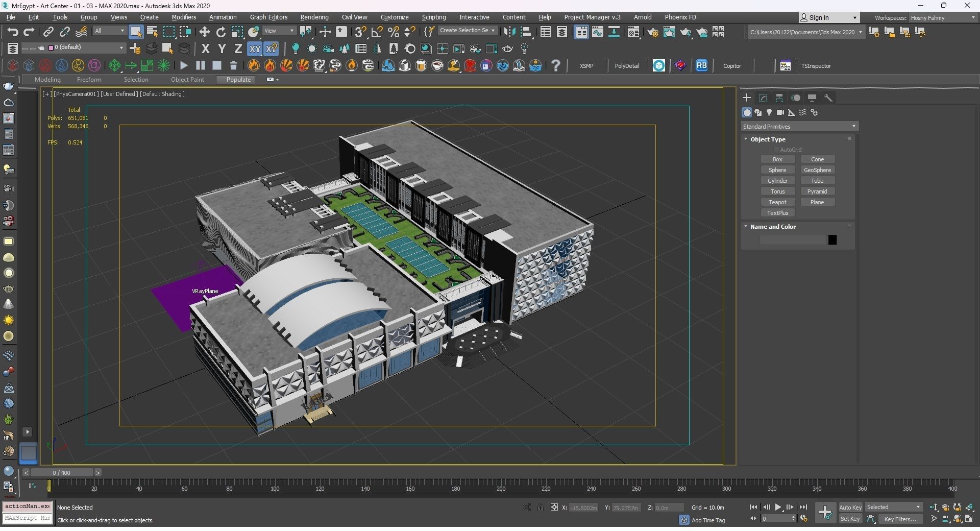Restrict to Z axis
This screenshot has width=980, height=531.
tap(238, 49)
